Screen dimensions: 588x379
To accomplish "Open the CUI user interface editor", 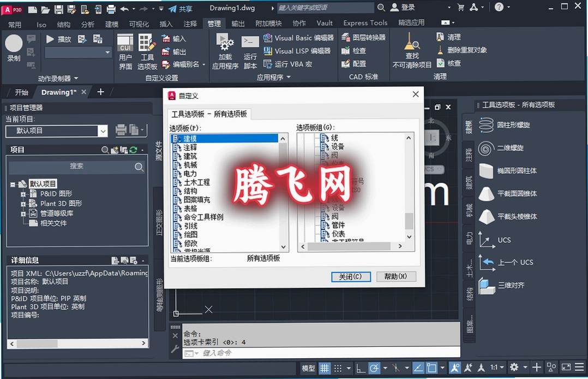I will click(125, 52).
